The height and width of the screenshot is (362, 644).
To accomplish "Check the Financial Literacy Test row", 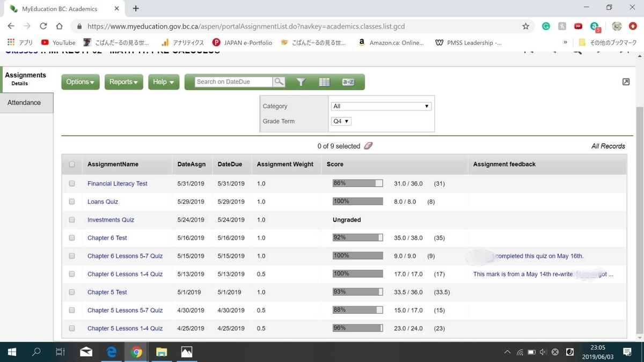I will coord(72,183).
